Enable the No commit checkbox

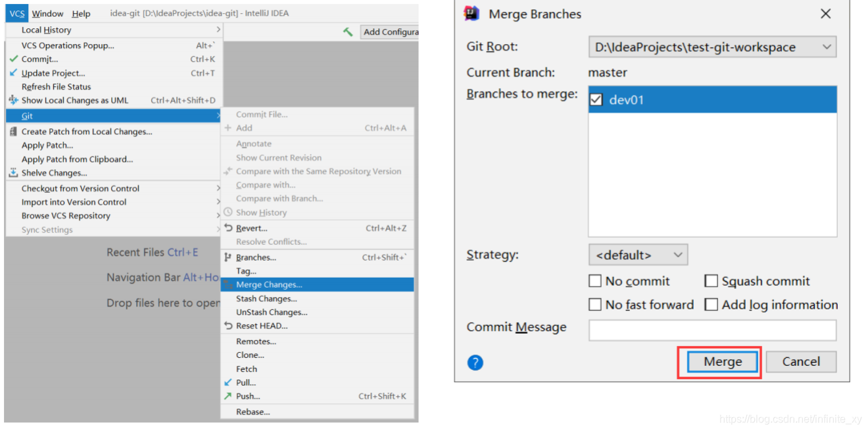[x=595, y=281]
